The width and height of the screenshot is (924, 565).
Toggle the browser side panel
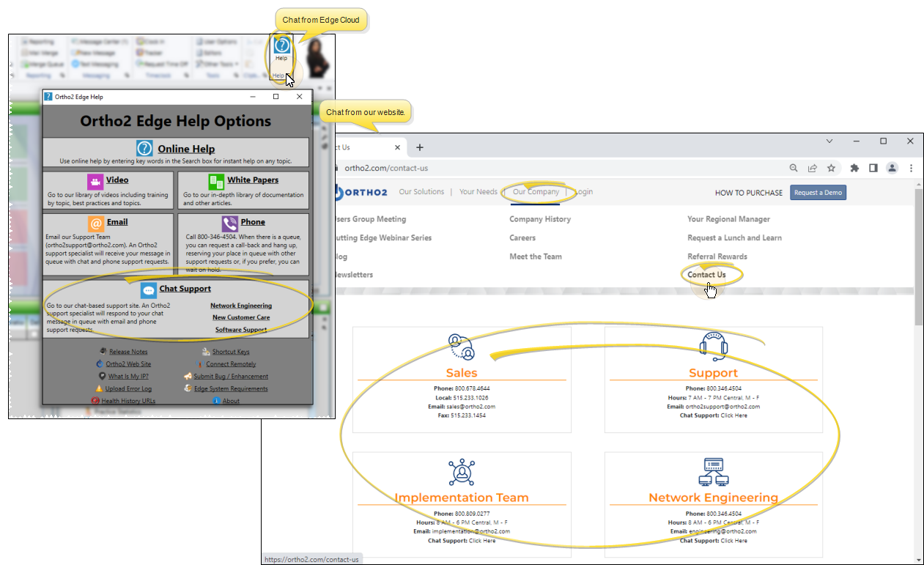click(873, 168)
